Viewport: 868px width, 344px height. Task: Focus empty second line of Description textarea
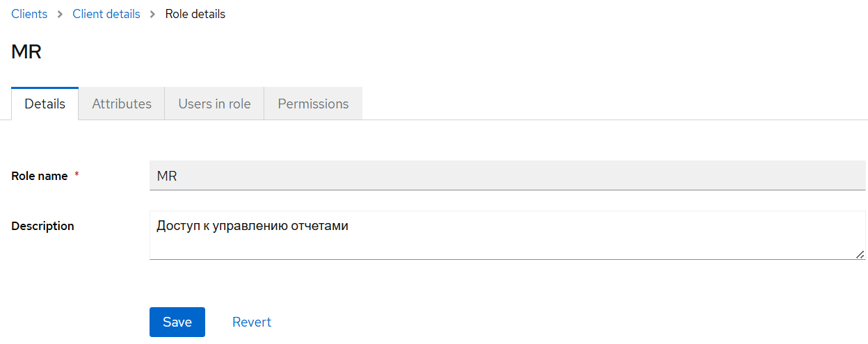[487, 246]
